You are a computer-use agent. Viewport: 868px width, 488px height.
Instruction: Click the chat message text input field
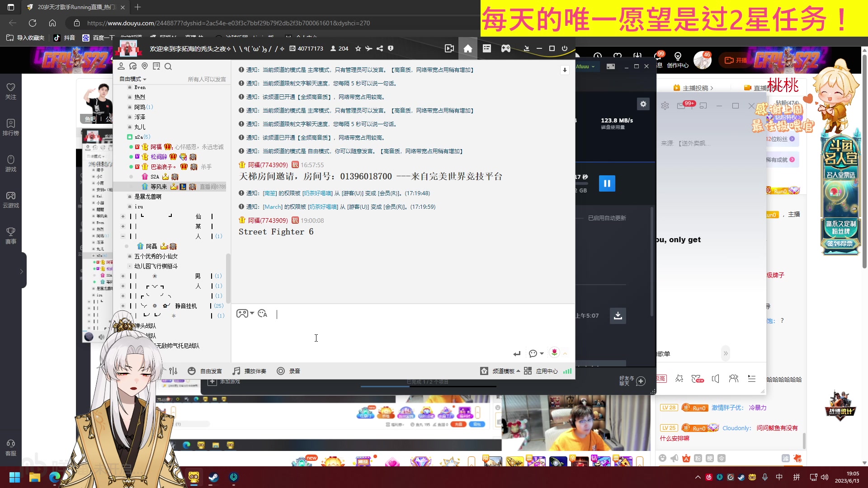pyautogui.click(x=402, y=332)
